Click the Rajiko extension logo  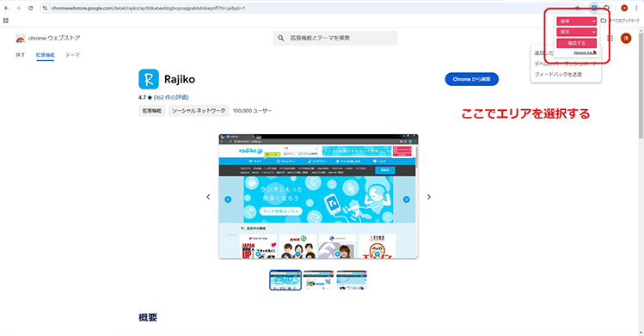coord(149,79)
